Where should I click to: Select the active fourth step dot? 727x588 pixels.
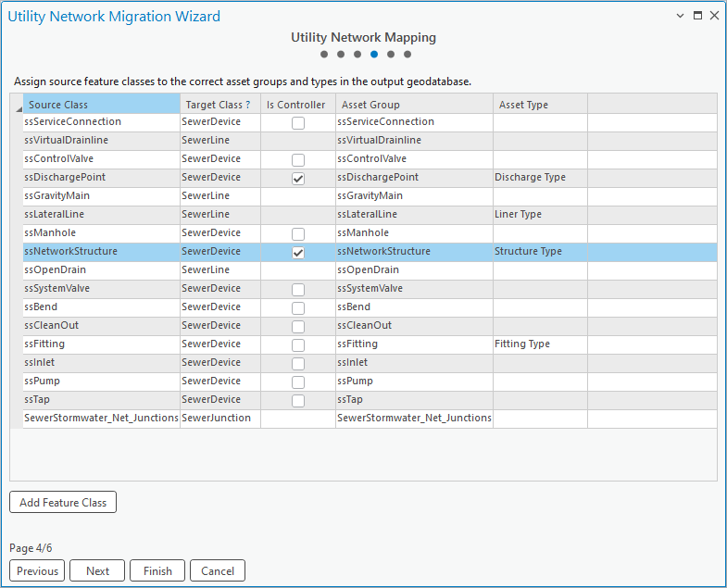374,55
